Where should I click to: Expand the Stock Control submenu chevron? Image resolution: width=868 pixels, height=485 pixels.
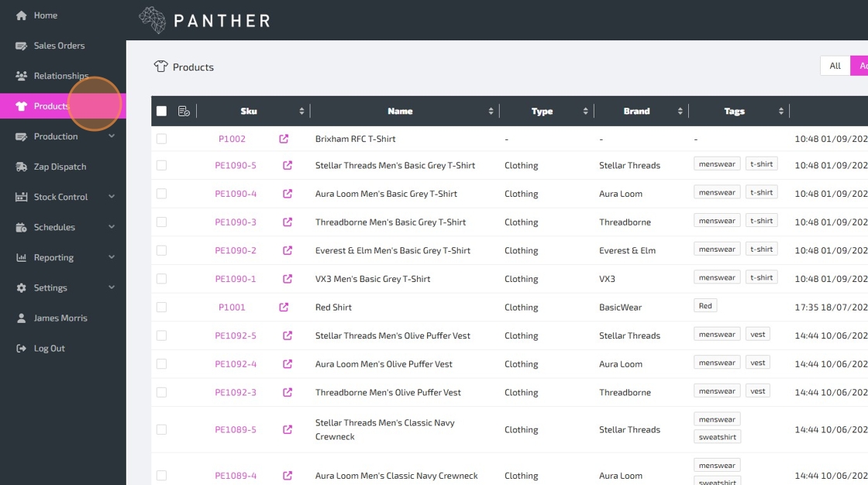112,197
